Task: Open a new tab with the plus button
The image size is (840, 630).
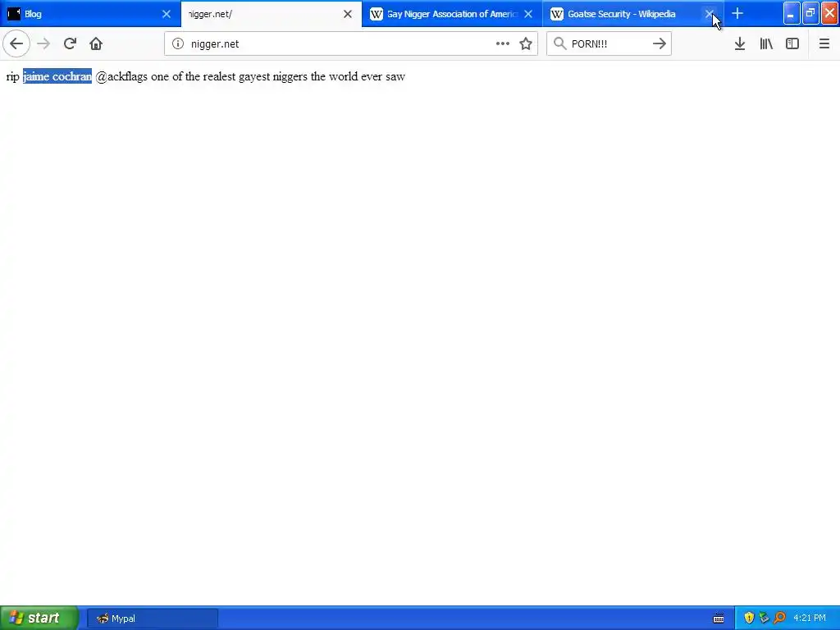Action: point(737,13)
